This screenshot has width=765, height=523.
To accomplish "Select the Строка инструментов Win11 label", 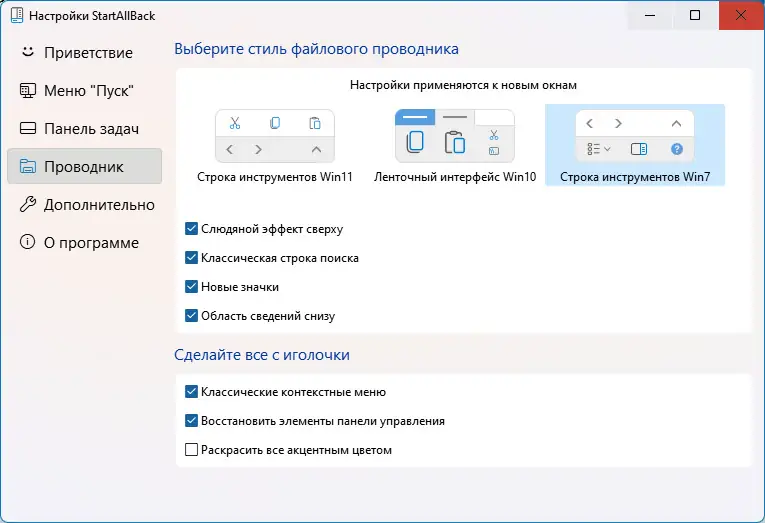I will (x=275, y=177).
